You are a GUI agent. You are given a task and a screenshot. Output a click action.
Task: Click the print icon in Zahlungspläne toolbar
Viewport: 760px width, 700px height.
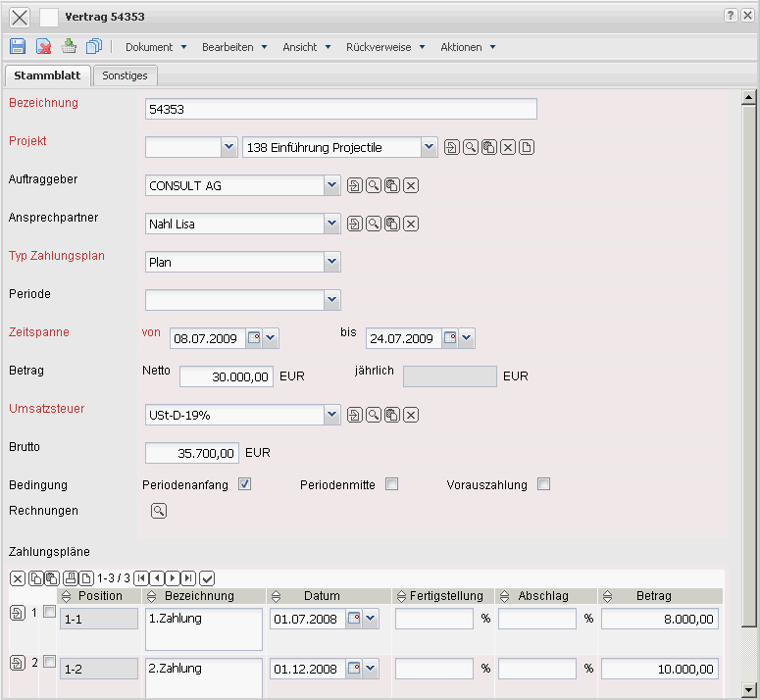pyautogui.click(x=70, y=578)
